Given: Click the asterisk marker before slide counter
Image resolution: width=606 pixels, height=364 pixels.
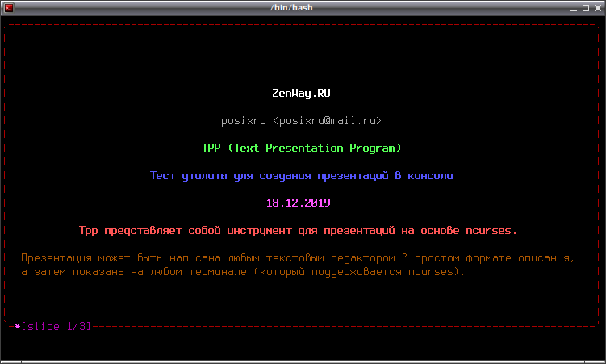Looking at the screenshot, I should [17, 326].
